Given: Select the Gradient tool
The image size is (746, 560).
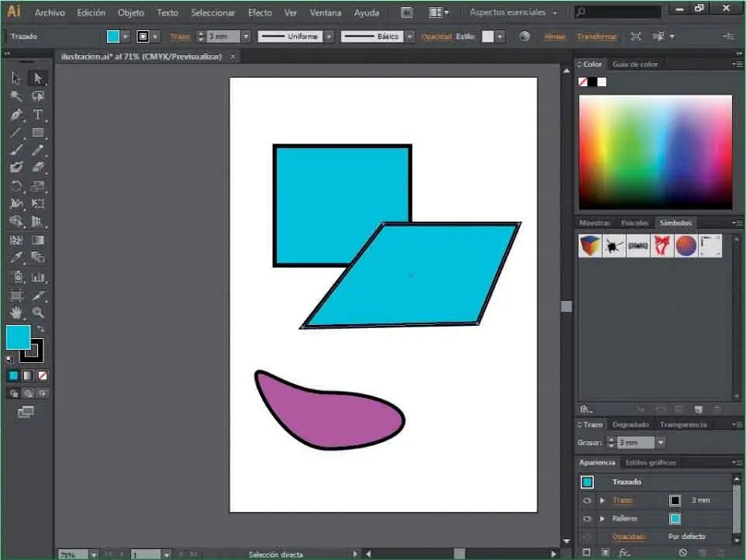Looking at the screenshot, I should (37, 240).
